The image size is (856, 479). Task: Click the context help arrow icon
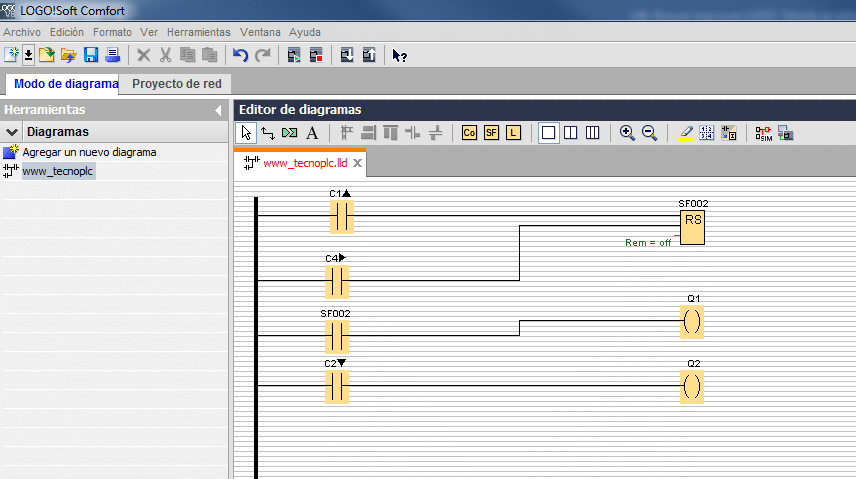click(x=399, y=55)
